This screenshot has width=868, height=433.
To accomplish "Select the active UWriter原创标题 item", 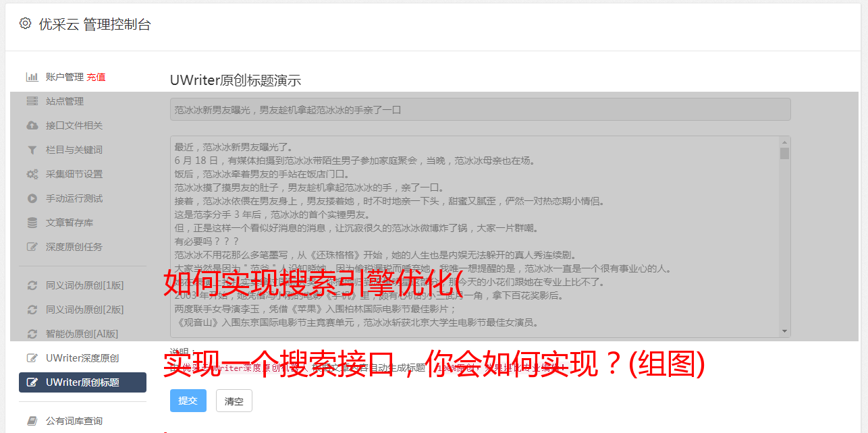I will (82, 382).
